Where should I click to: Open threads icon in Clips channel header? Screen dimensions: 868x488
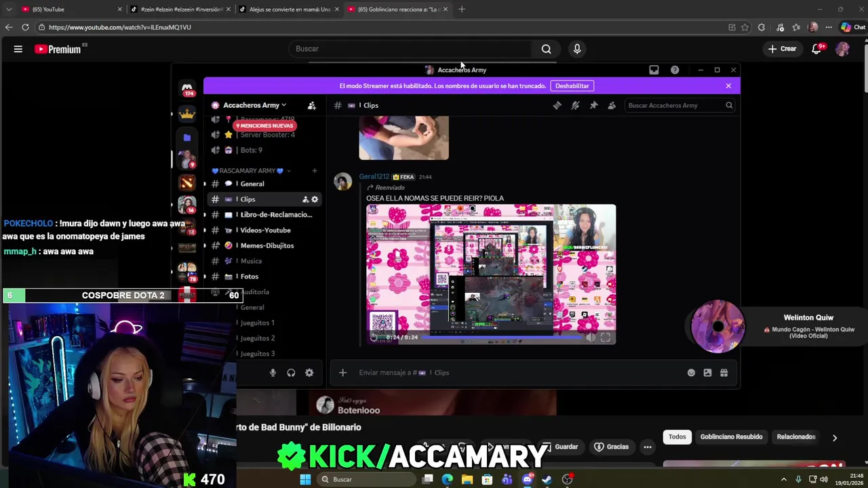coord(557,105)
